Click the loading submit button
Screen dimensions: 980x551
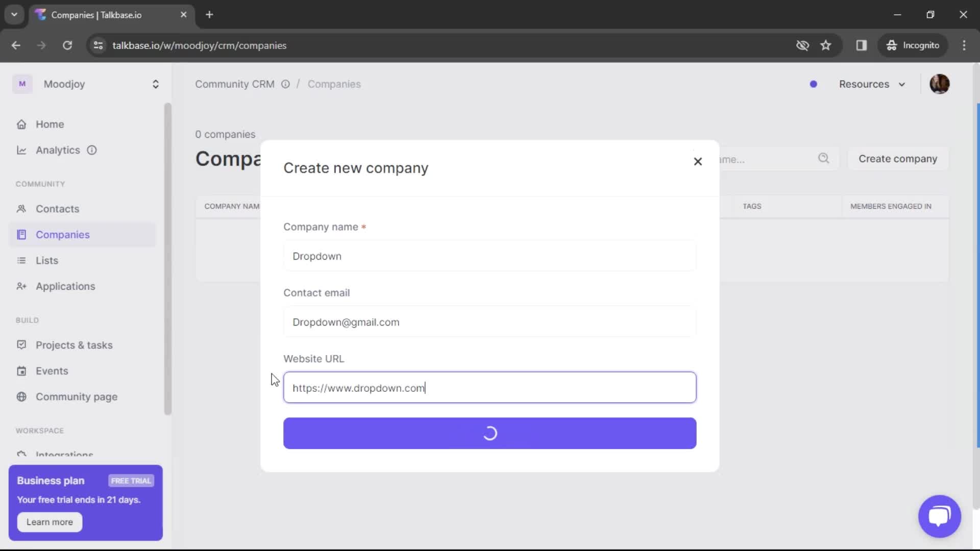pyautogui.click(x=489, y=433)
